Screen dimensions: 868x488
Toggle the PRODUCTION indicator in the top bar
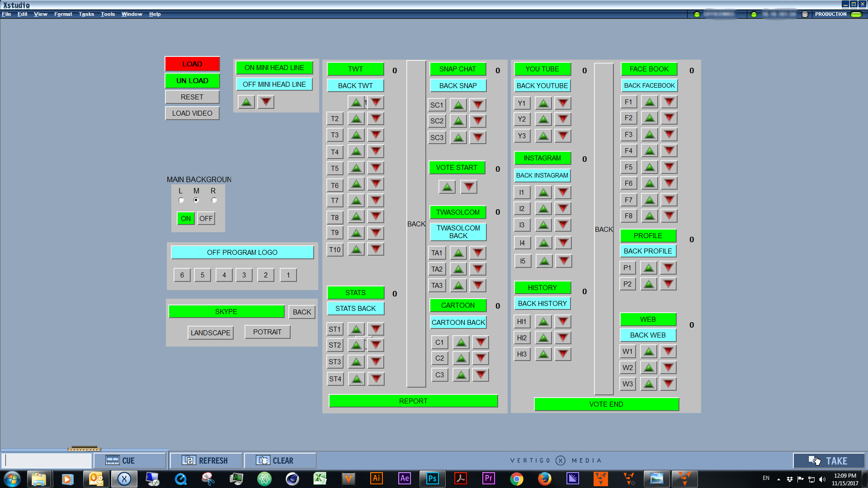pyautogui.click(x=856, y=14)
